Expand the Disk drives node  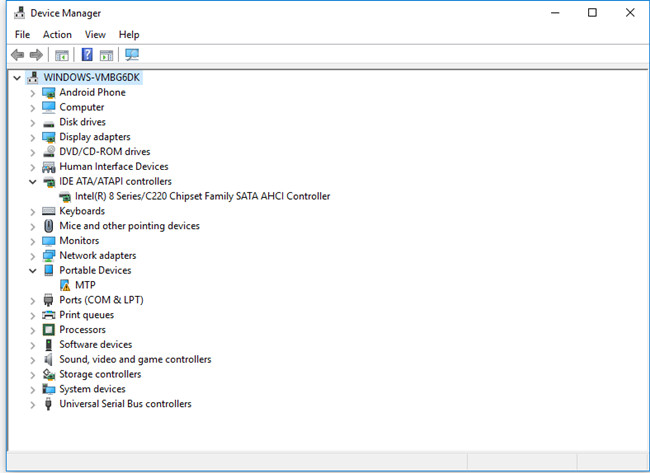[x=33, y=123]
